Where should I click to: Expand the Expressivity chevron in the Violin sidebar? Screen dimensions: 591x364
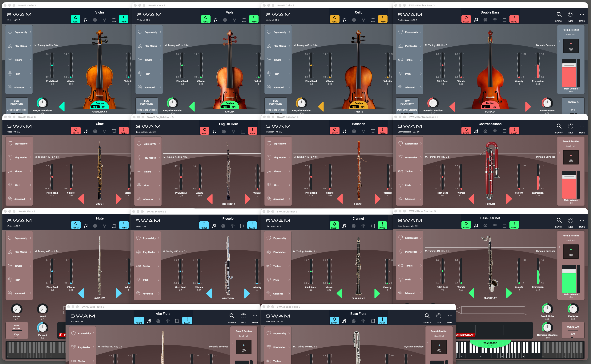(x=30, y=32)
